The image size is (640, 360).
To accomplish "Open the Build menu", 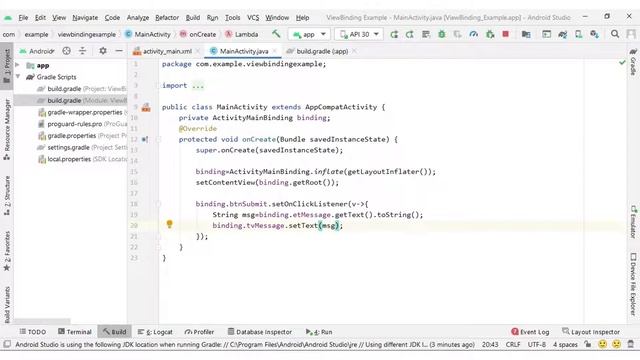I will tap(193, 18).
